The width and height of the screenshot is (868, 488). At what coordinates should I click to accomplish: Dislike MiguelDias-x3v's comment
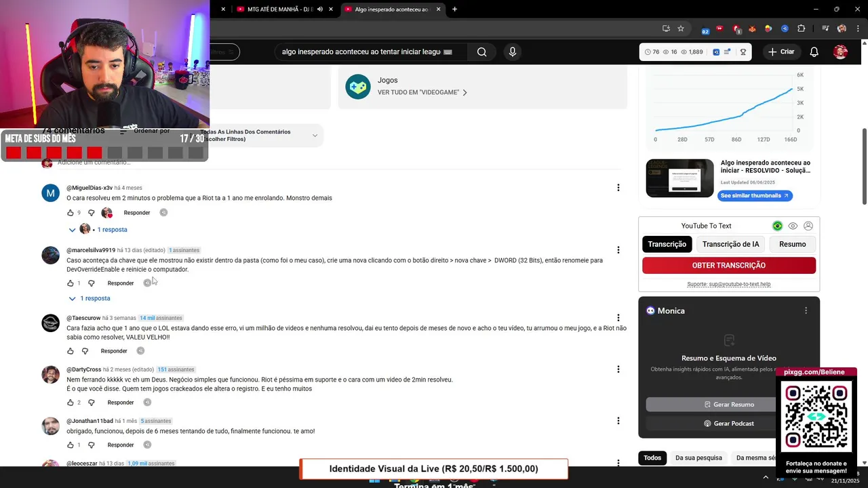click(x=92, y=213)
